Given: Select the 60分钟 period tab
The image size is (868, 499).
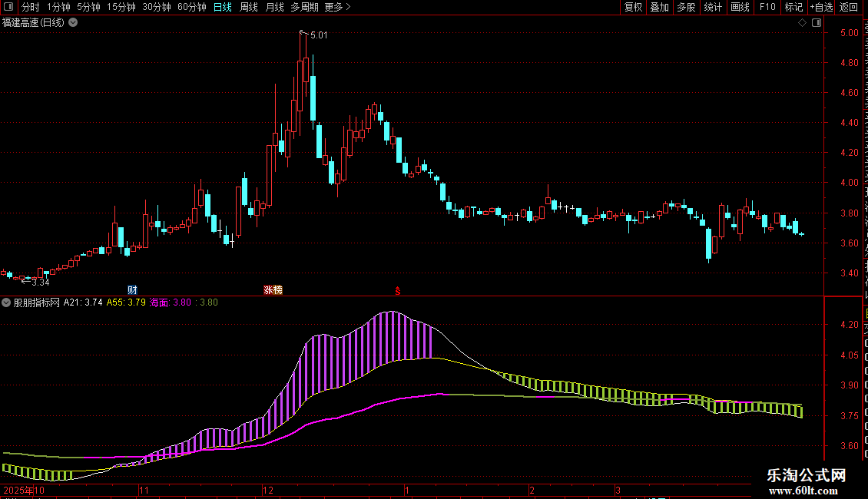Looking at the screenshot, I should click(x=192, y=7).
